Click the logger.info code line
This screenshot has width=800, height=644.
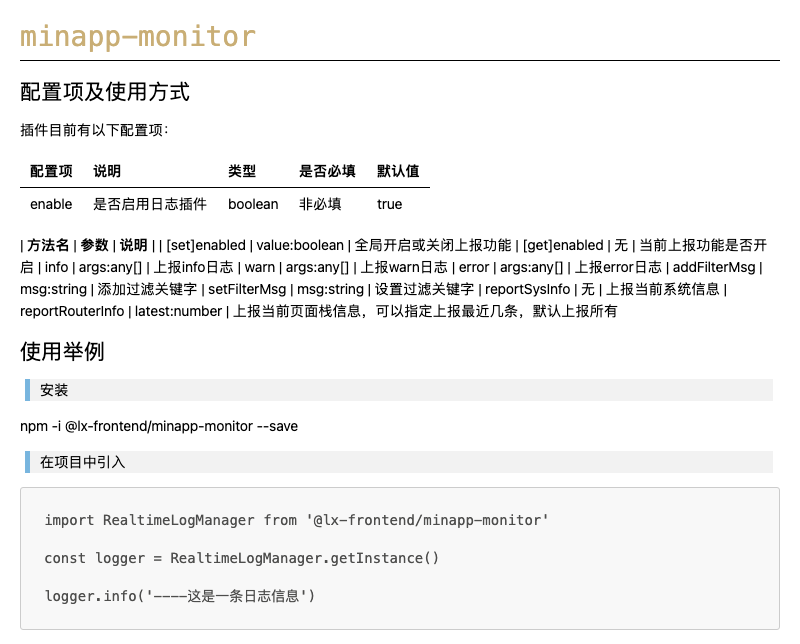[x=180, y=596]
